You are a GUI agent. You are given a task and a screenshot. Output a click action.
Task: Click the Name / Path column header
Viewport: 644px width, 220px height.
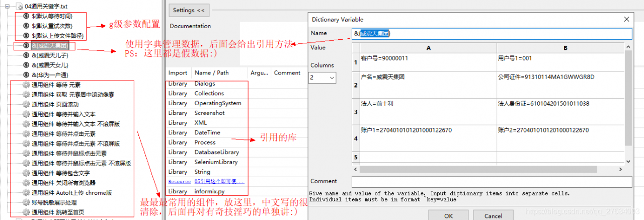point(219,73)
